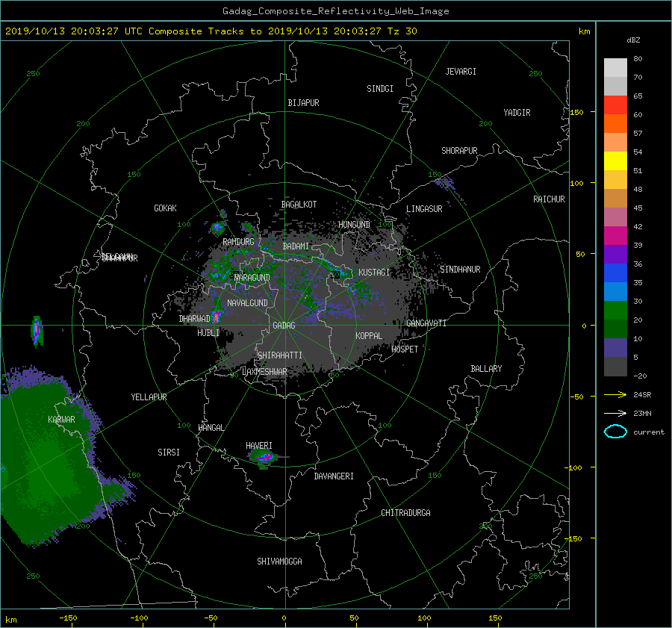Screen dimensions: 672x628
Task: Click the DHARWAD city label
Action: (194, 319)
